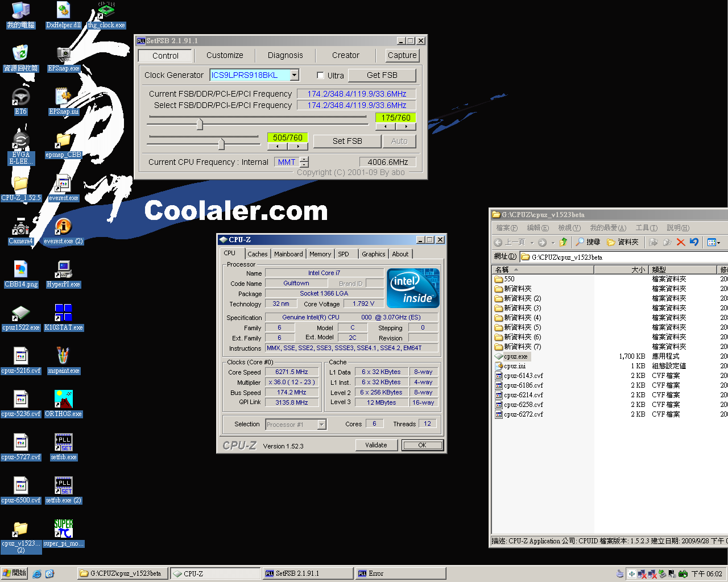Select the CBB14.png desktop file
The height and width of the screenshot is (582, 728).
21,275
